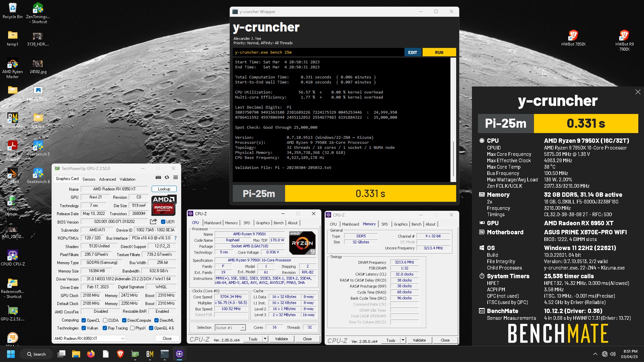Viewport: 644px width, 362px height.
Task: Open taskbar Search box
Action: tap(37, 354)
